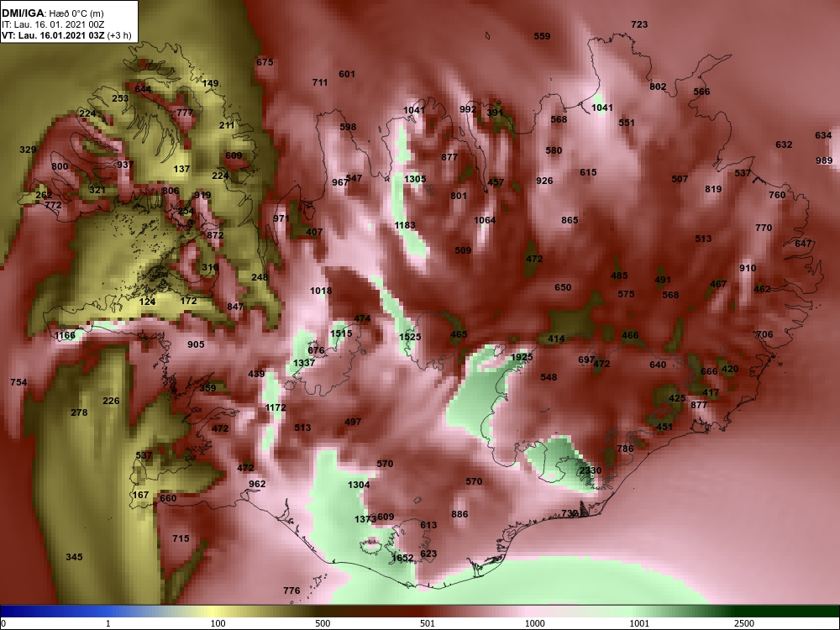The image size is (840, 630).
Task: Click the map value '345'
Action: point(74,557)
